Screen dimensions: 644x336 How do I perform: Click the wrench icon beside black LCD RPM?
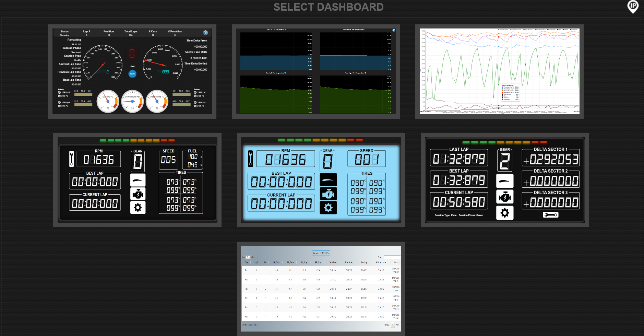(x=72, y=159)
